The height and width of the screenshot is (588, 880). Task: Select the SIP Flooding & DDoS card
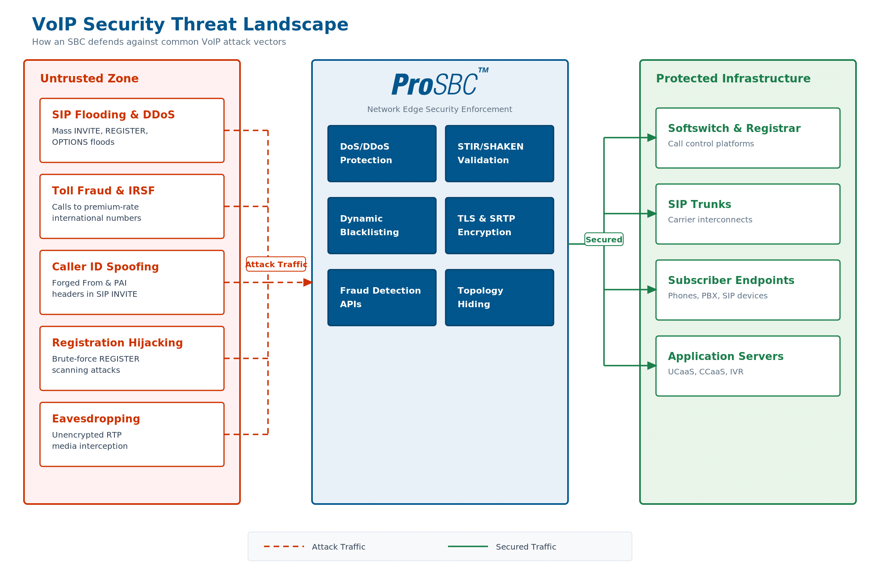click(132, 130)
